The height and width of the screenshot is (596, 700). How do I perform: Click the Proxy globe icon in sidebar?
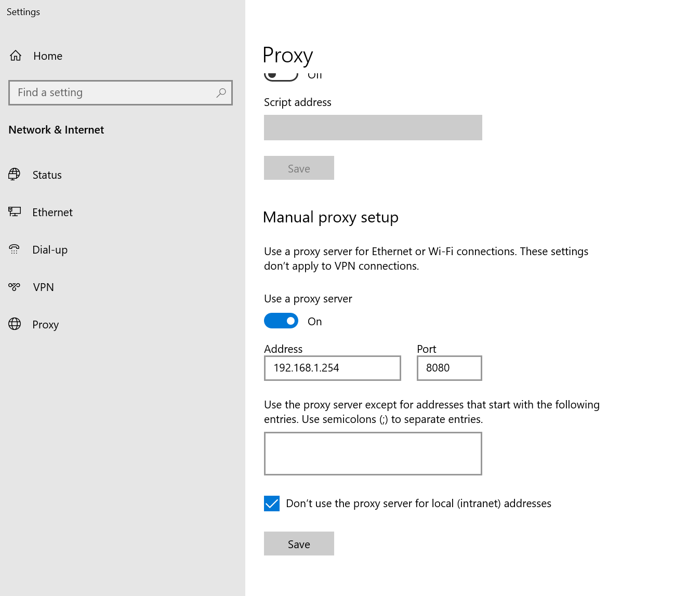point(15,324)
